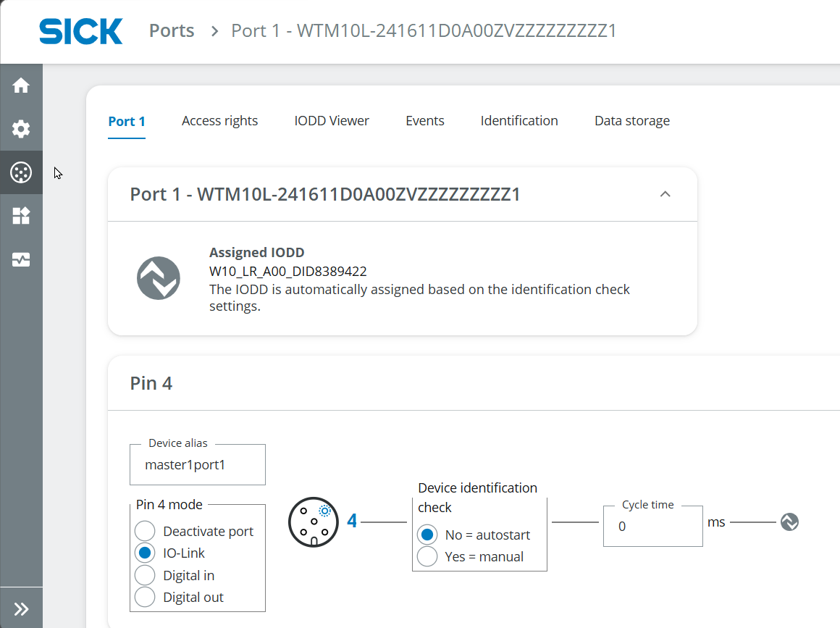Click the Assigned IODD label

tap(256, 252)
